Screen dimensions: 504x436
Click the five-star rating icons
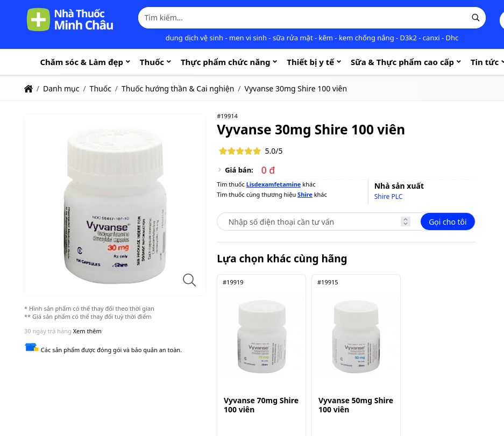240,151
